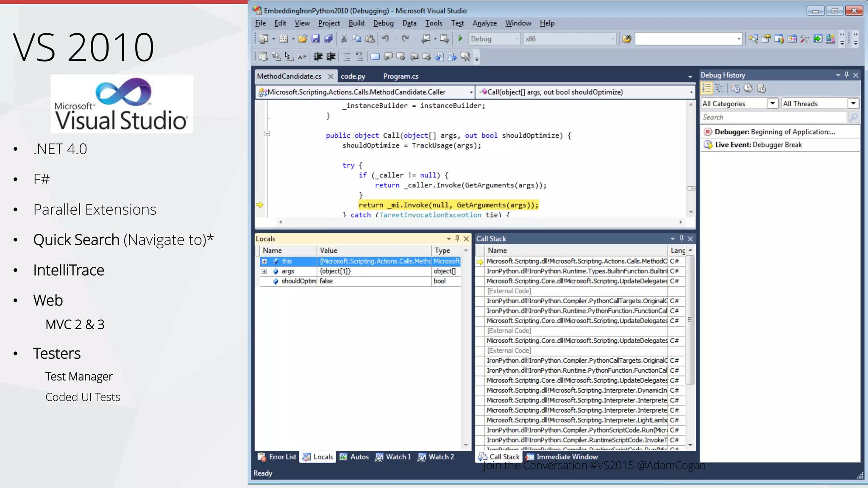The height and width of the screenshot is (488, 868).
Task: Select the first [External Code] call stack row
Action: (580, 291)
